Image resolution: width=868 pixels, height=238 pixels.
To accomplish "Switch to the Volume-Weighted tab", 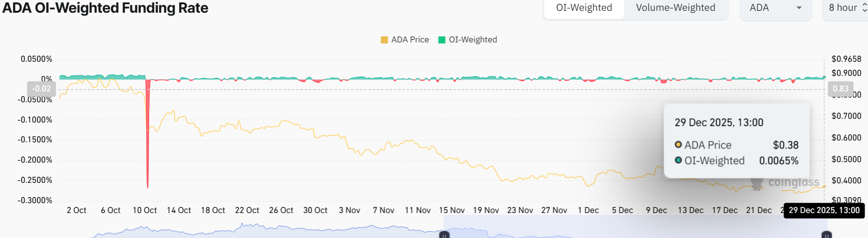I will pyautogui.click(x=676, y=8).
